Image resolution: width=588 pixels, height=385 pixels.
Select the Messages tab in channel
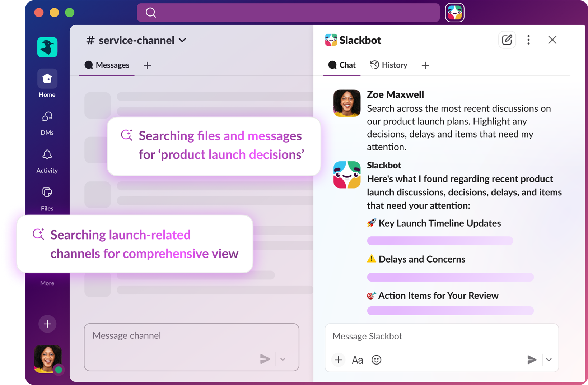(x=107, y=65)
